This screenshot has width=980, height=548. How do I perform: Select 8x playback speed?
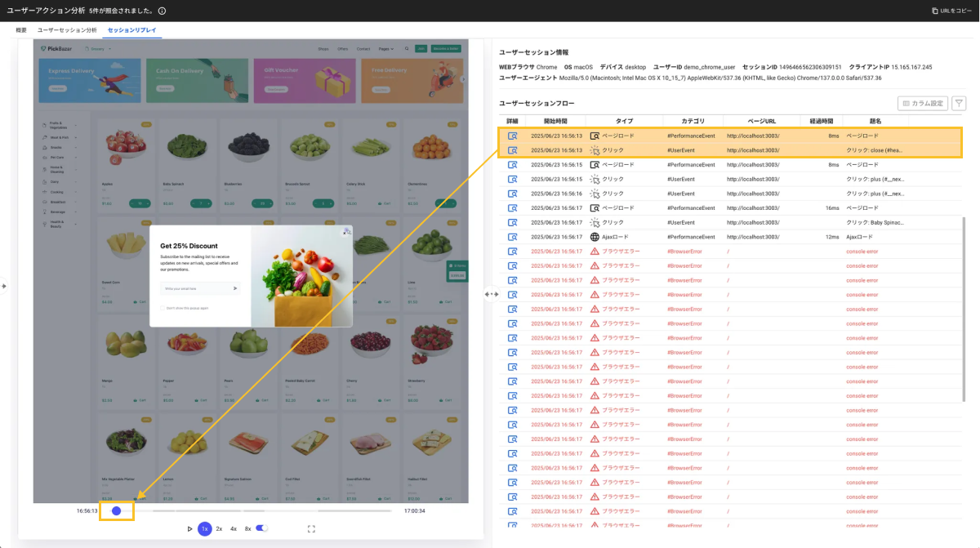(248, 528)
